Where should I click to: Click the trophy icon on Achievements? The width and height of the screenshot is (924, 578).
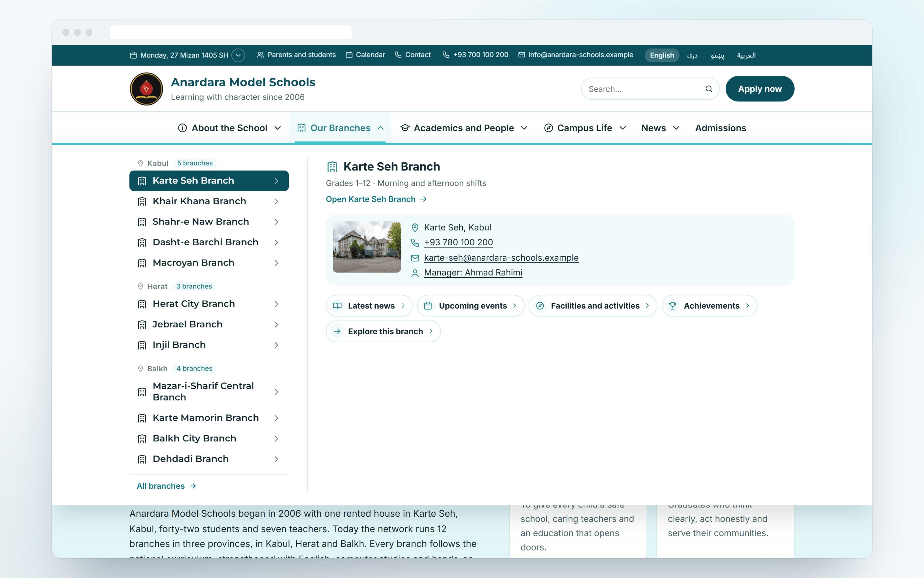[673, 306]
